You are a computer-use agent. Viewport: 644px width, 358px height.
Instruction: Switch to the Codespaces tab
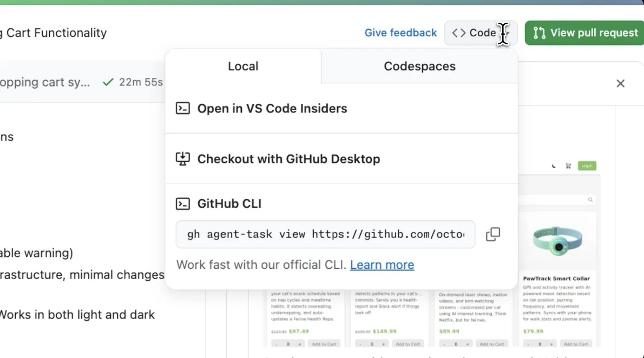click(x=419, y=66)
